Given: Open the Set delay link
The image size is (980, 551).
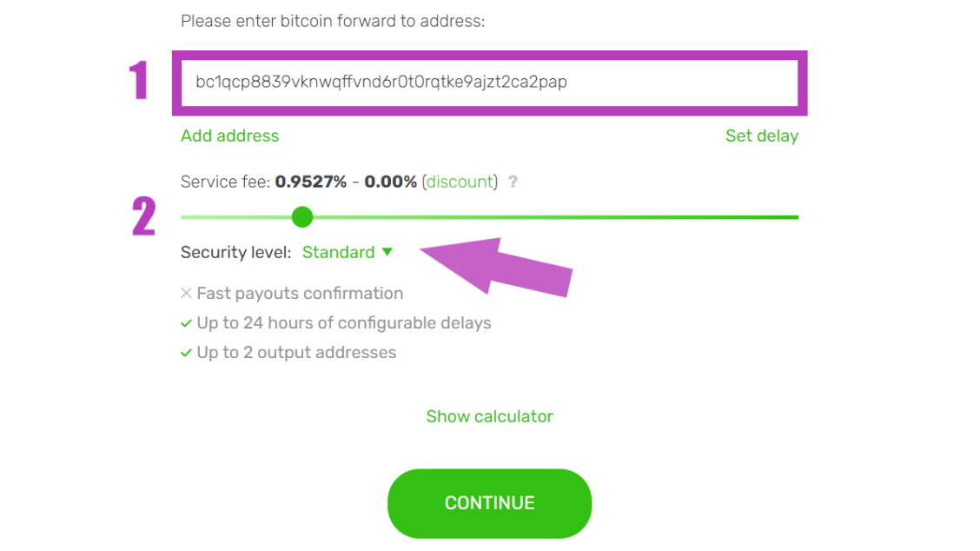Looking at the screenshot, I should coord(761,136).
